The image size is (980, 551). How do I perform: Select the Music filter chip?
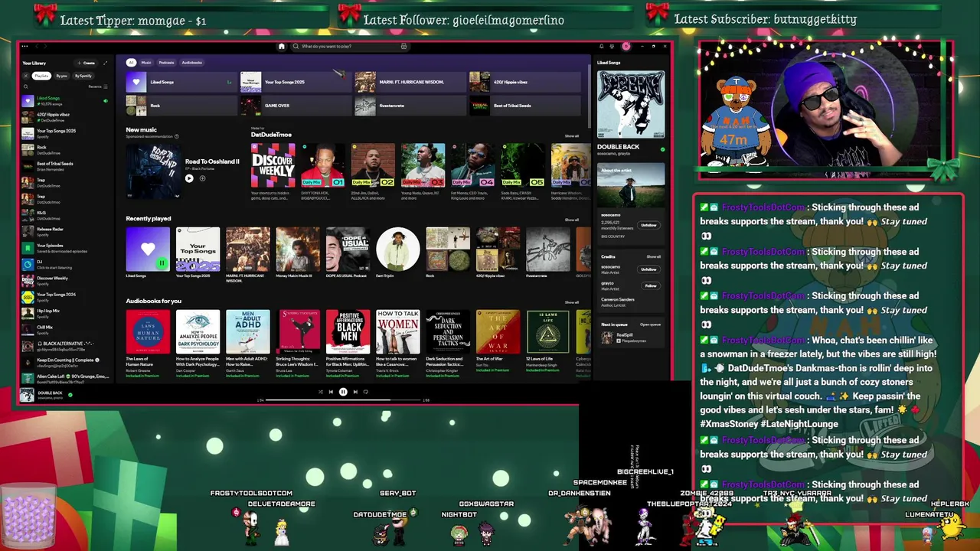tap(145, 63)
